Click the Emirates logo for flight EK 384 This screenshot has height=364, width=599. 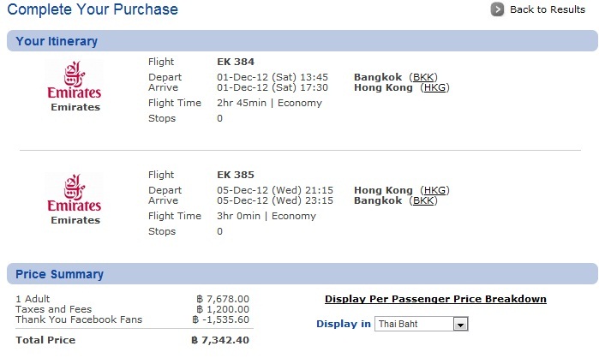[x=74, y=80]
